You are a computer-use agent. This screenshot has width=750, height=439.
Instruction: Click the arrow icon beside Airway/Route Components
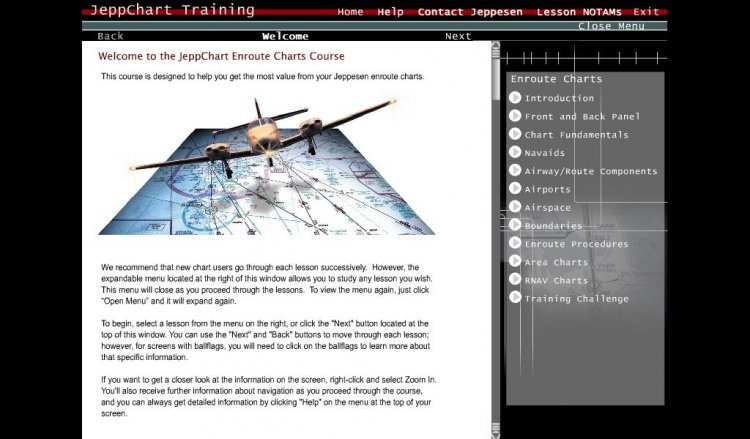[x=515, y=170]
